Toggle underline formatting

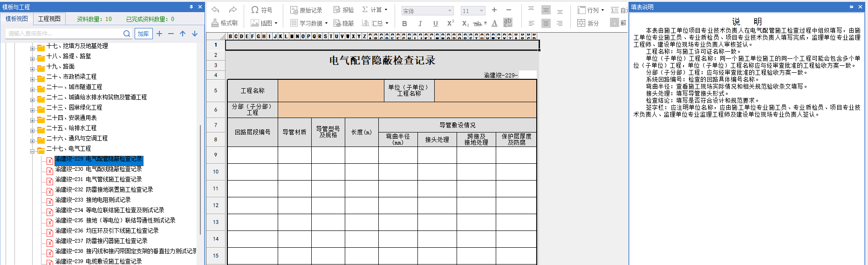[x=436, y=23]
